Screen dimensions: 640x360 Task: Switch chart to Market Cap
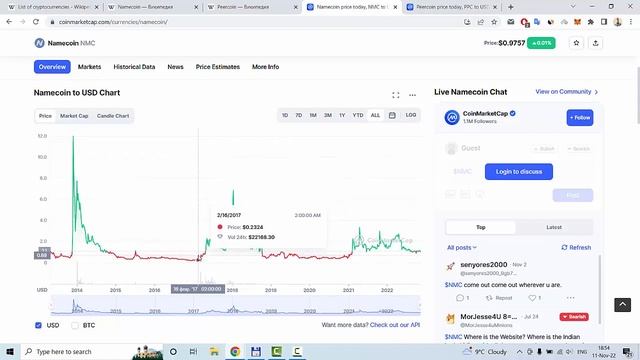point(74,116)
